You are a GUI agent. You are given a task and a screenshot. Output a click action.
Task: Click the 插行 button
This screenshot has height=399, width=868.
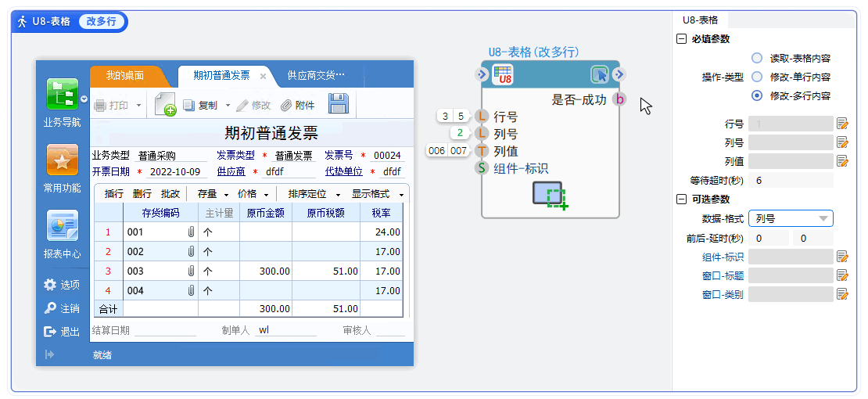tap(114, 194)
